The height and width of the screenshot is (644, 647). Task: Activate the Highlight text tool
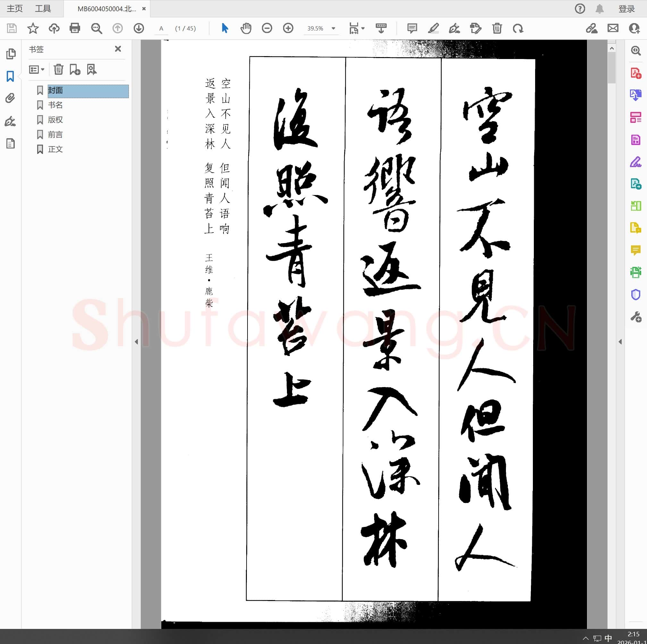tap(433, 29)
